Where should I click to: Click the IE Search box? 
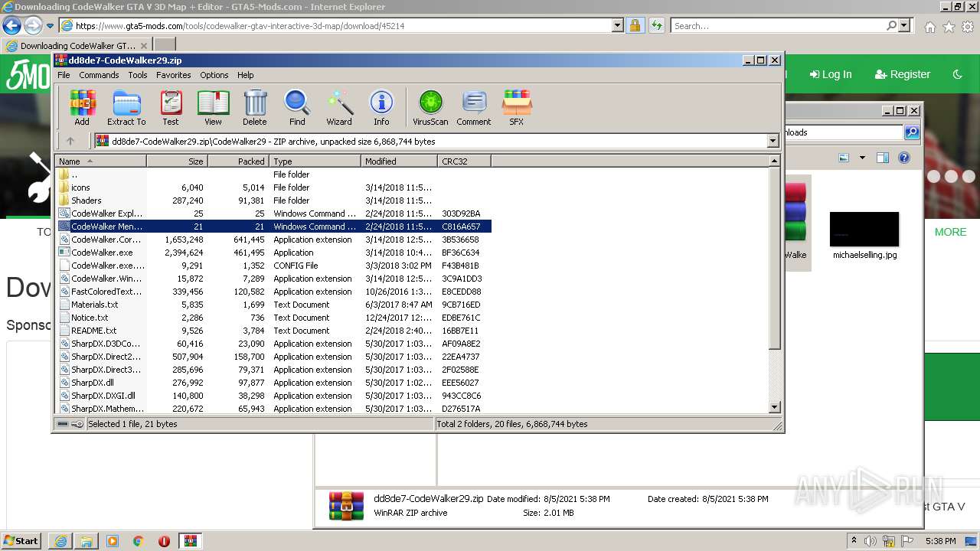pyautogui.click(x=779, y=25)
